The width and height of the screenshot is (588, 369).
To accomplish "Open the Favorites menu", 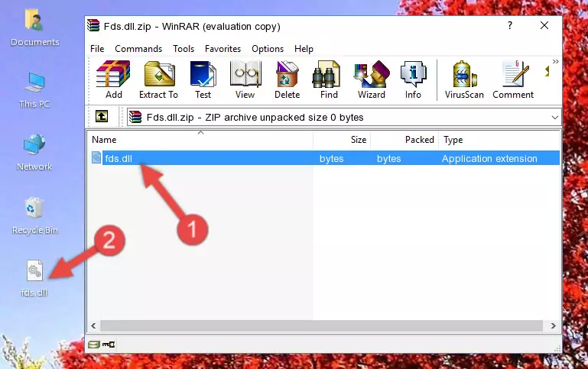I will click(223, 49).
